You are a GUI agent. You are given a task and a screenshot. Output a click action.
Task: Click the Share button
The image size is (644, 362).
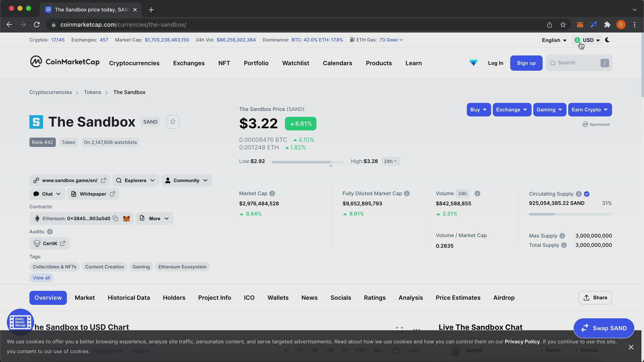595,298
